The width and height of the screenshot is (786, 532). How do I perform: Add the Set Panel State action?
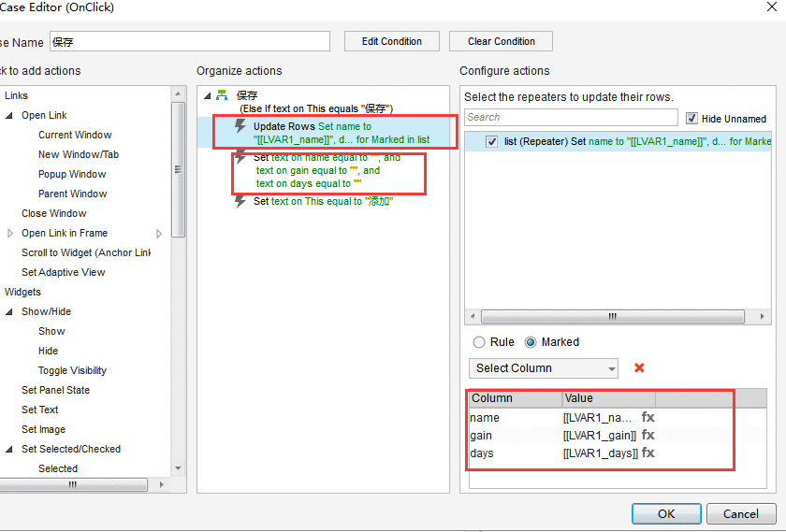click(55, 390)
